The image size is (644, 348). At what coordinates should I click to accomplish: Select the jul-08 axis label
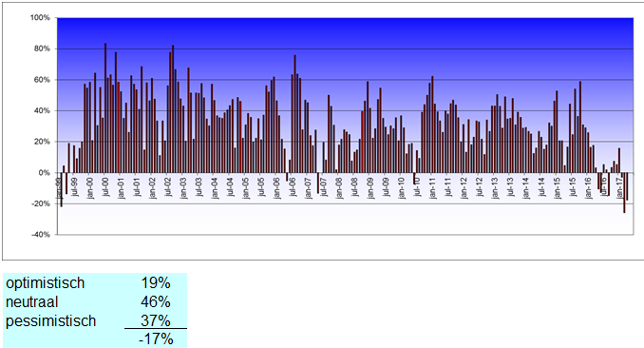pyautogui.click(x=354, y=186)
